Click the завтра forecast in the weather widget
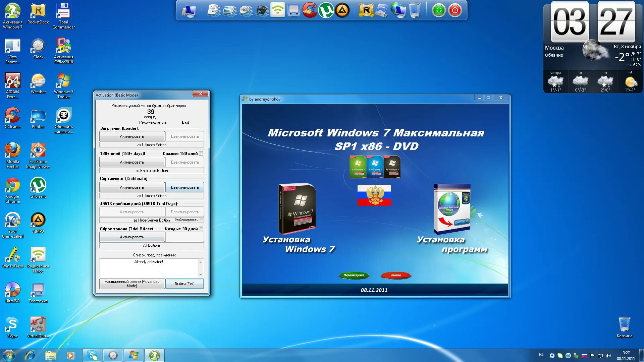This screenshot has width=644, height=362. tap(555, 81)
